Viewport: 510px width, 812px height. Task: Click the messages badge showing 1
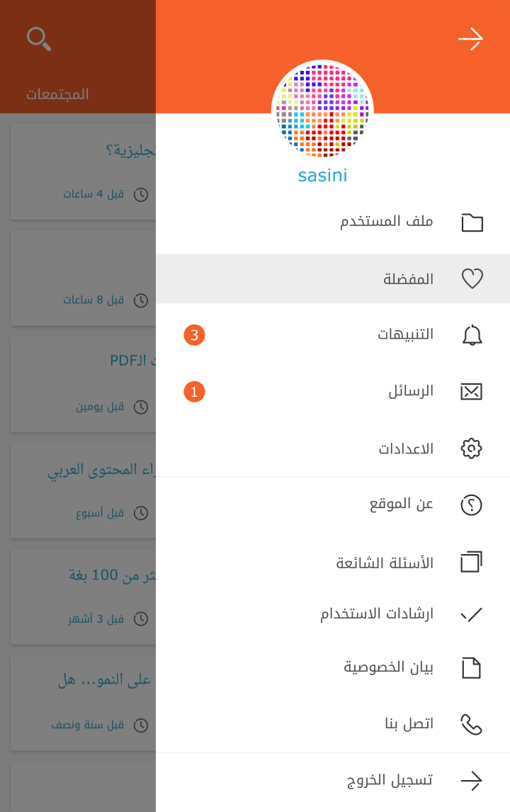tap(194, 391)
